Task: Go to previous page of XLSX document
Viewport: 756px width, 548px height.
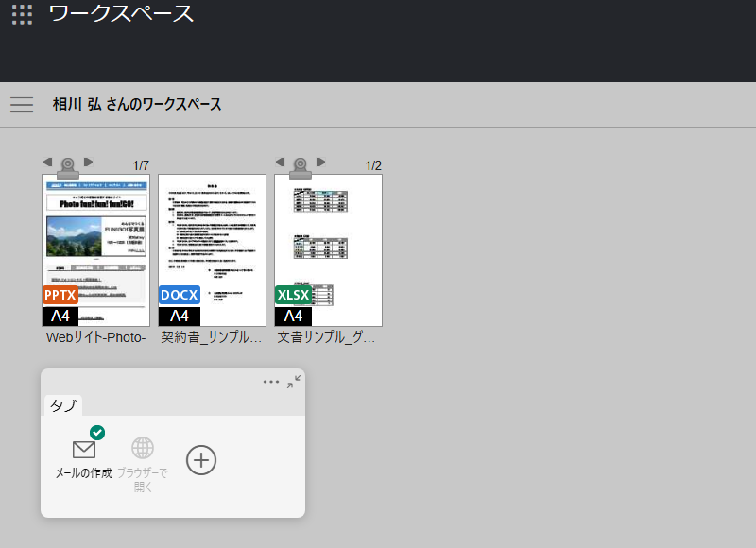Action: [280, 162]
